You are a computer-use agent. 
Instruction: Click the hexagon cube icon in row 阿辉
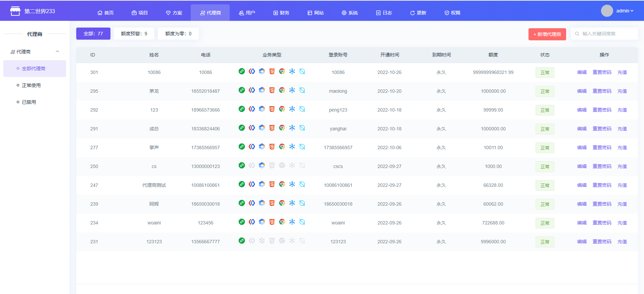click(x=262, y=203)
